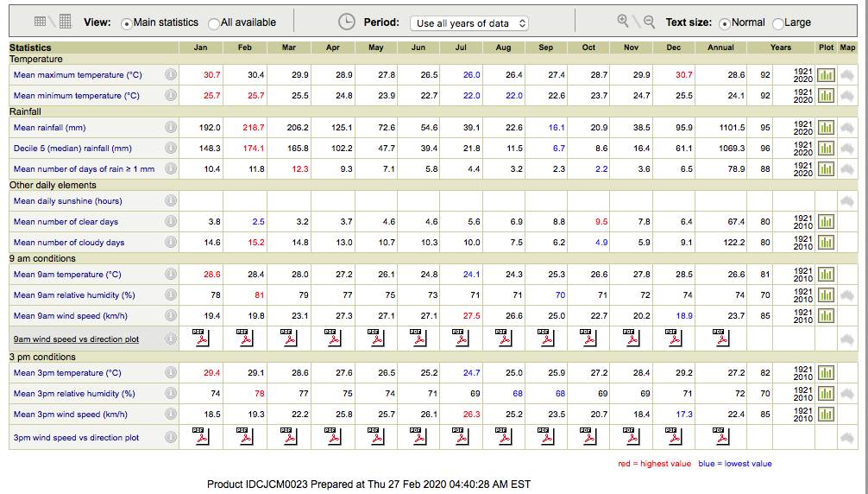Screen dimensions: 868x494
Task: Open Decile 5 median rainfall link
Action: (x=72, y=149)
